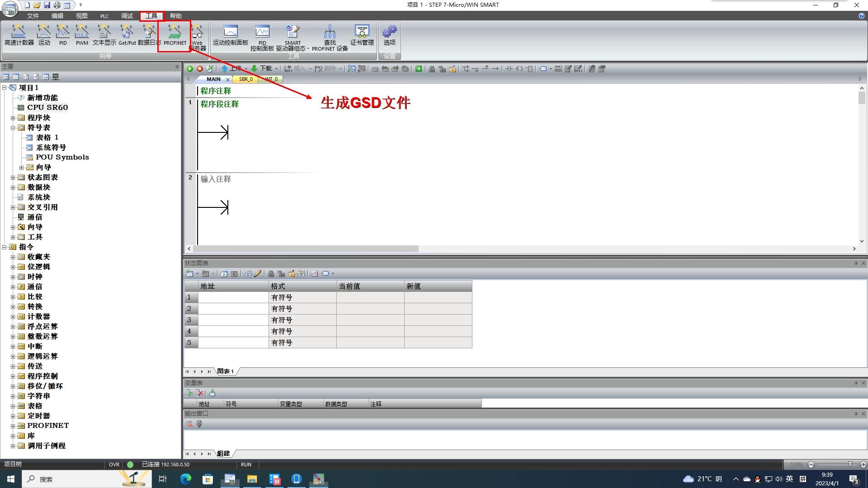Open the Debug (调试) menu
Viewport: 868px width, 488px height.
coord(127,16)
